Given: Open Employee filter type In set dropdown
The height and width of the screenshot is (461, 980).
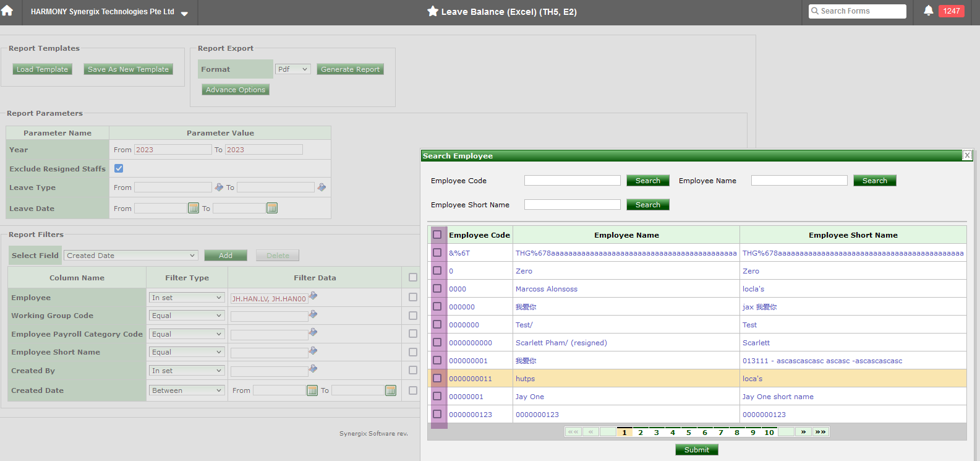Looking at the screenshot, I should coord(186,298).
